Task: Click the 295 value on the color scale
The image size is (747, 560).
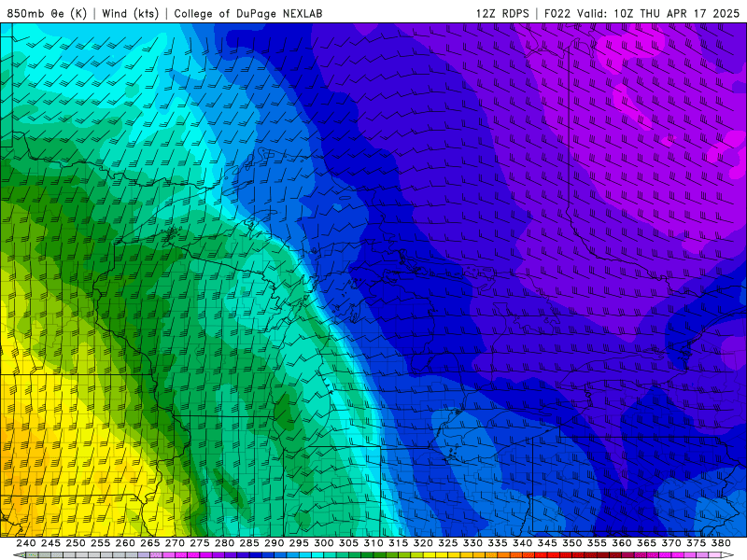Action: 299,543
